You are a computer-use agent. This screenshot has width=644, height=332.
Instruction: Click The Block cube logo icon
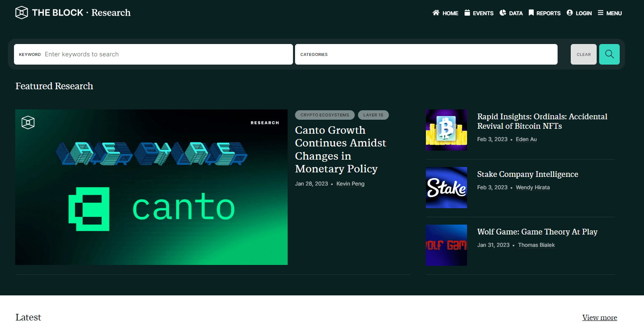coord(21,13)
